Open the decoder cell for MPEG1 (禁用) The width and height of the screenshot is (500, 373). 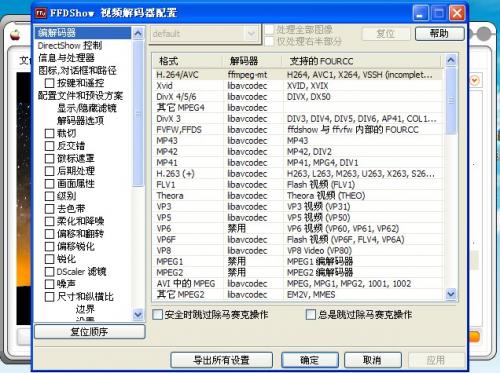pos(237,261)
